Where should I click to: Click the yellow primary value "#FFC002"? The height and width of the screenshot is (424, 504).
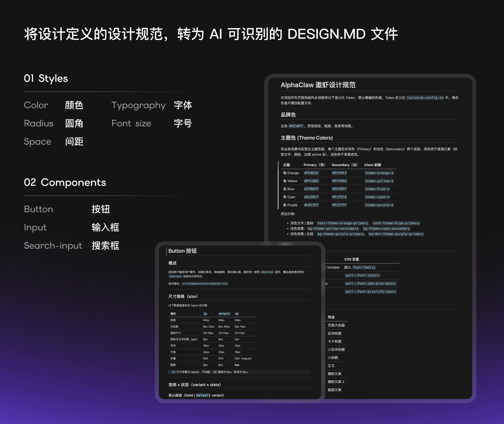coord(311,181)
